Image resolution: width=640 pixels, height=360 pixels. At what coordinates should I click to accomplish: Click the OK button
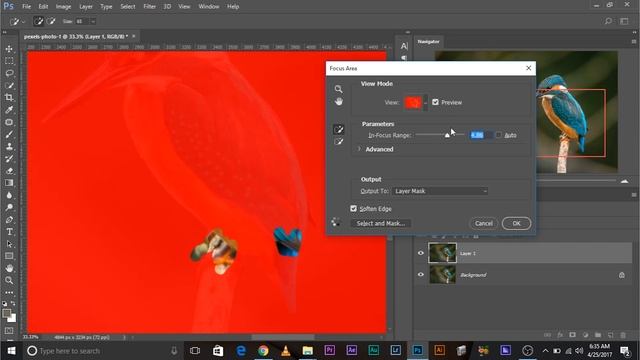[x=516, y=223]
